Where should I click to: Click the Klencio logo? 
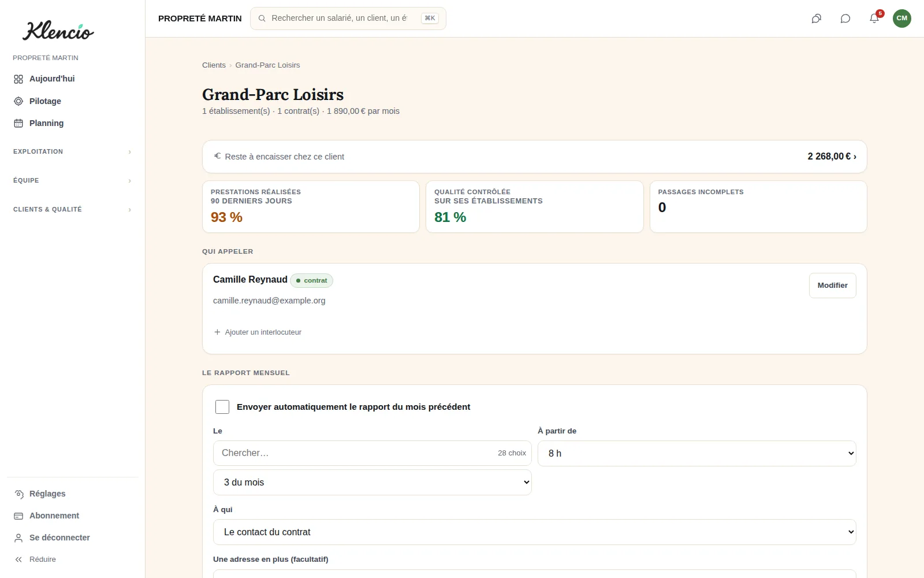coord(58,31)
